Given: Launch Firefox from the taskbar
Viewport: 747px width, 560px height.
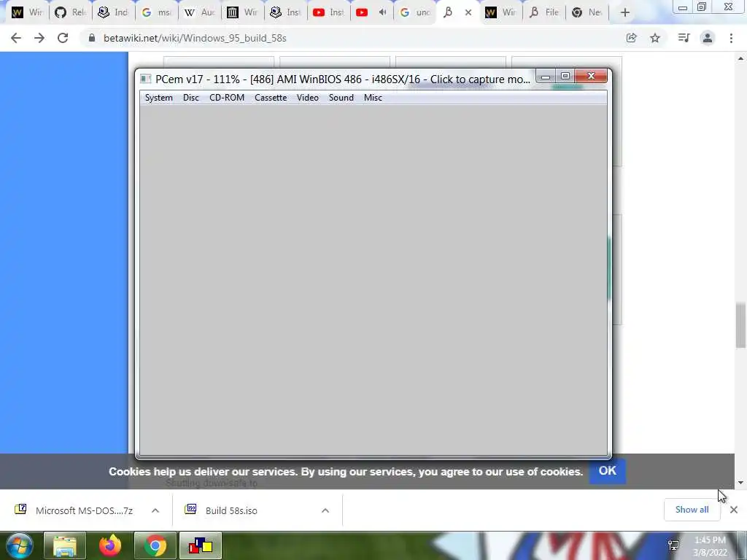Looking at the screenshot, I should (110, 545).
